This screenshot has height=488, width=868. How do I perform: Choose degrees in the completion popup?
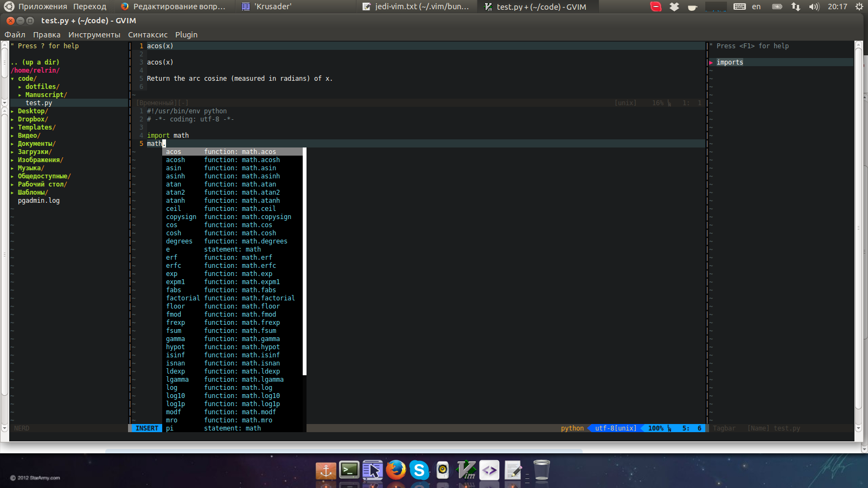(232, 241)
